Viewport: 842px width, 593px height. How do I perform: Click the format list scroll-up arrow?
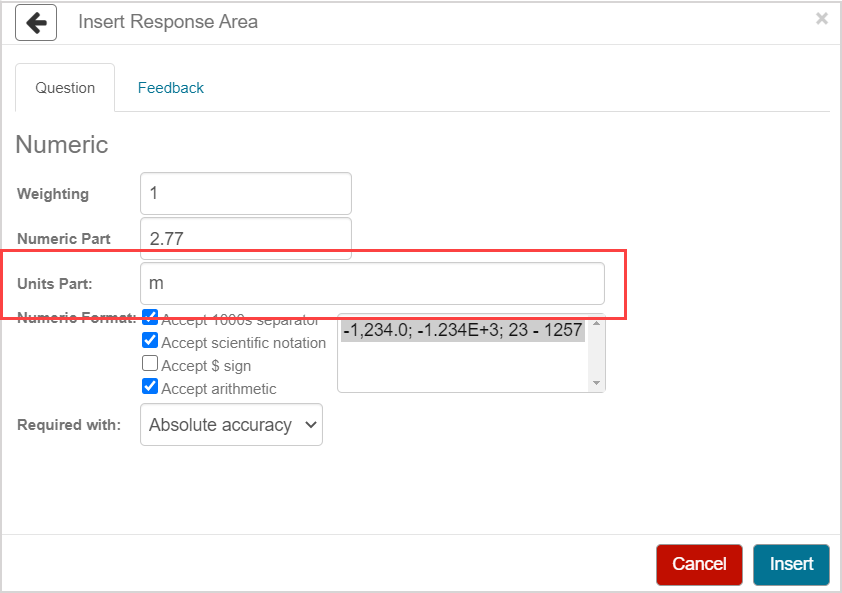pos(597,323)
